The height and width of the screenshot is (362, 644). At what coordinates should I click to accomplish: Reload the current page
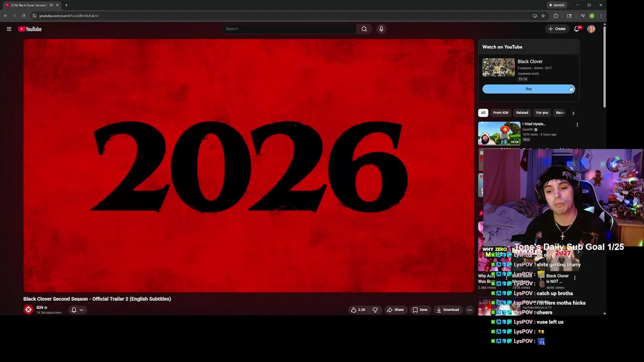tap(23, 16)
